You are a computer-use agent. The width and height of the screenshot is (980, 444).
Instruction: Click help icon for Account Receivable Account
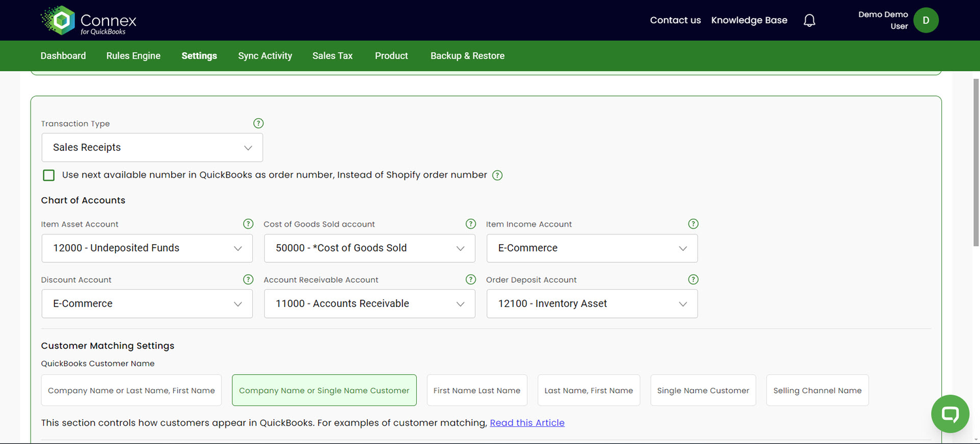(x=470, y=279)
